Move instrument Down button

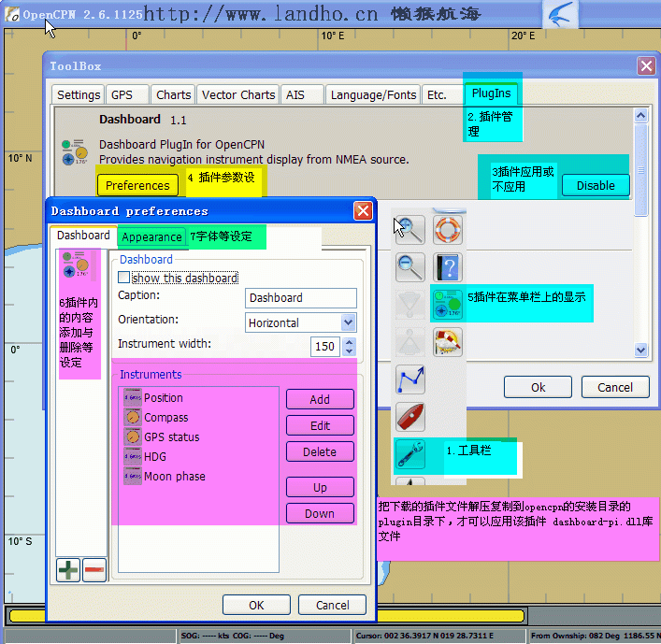point(320,513)
